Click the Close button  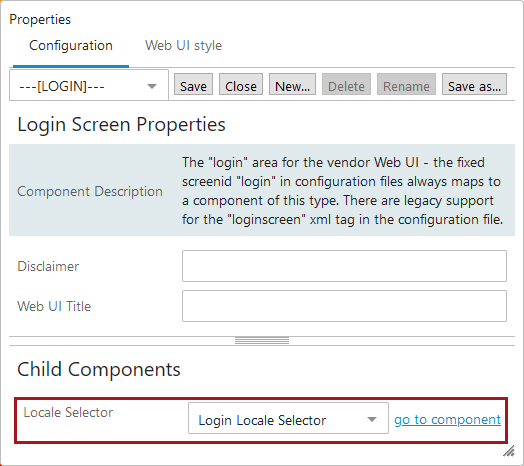(241, 84)
